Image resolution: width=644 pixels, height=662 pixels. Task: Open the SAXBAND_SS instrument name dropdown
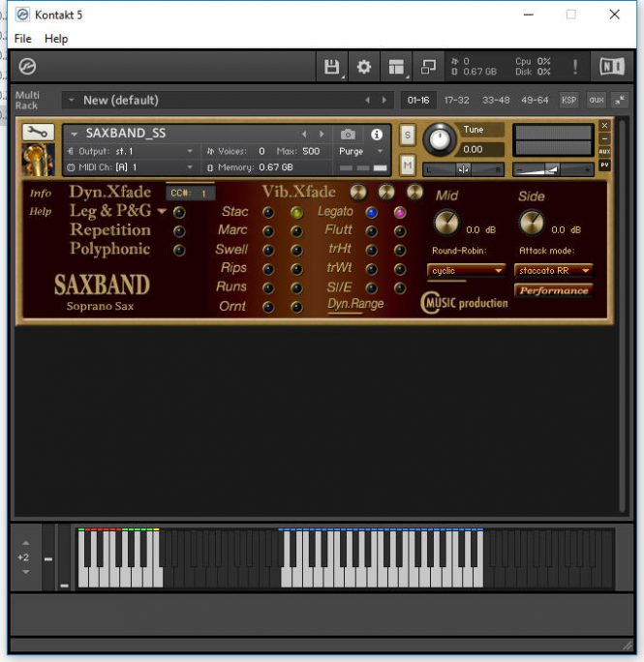click(75, 135)
